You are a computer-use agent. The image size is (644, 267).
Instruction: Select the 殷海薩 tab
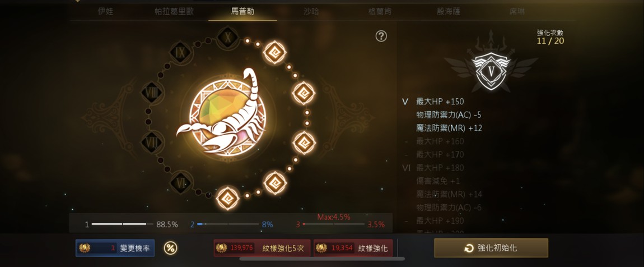point(448,12)
